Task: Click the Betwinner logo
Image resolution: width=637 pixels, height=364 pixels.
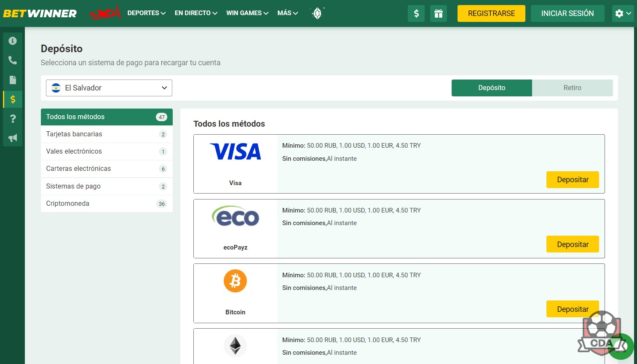Action: click(x=40, y=13)
